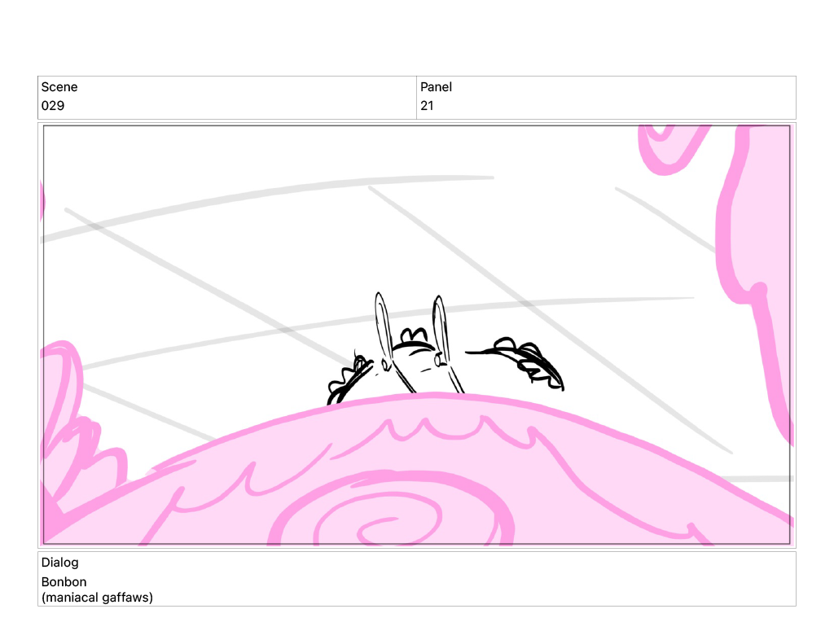
Task: Select the scene number 029
Action: click(53, 106)
